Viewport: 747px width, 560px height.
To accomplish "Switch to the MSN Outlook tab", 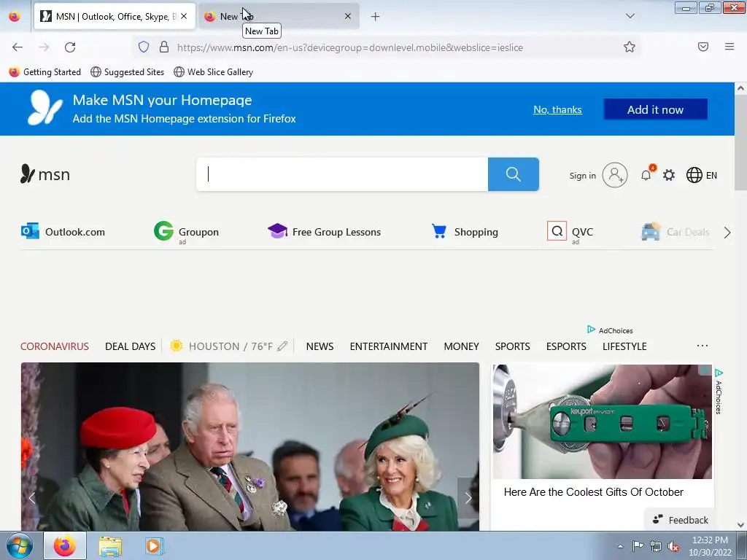I will click(115, 16).
